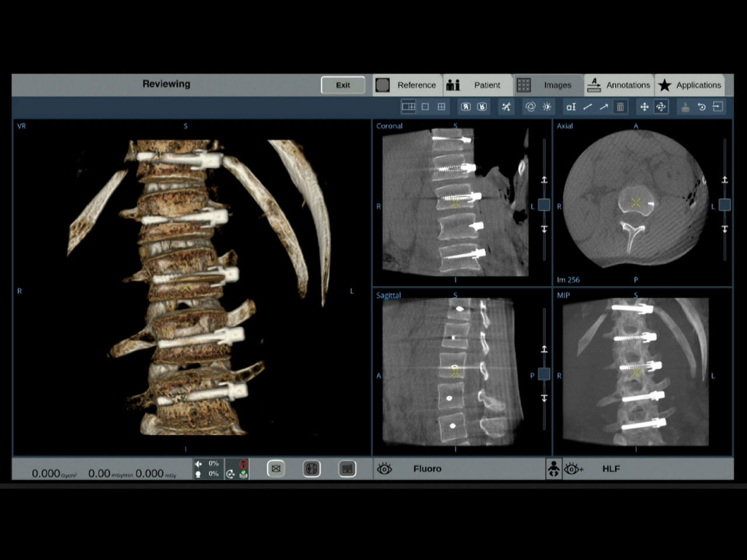
Task: Click the trash delete annotation icon
Action: click(x=620, y=107)
